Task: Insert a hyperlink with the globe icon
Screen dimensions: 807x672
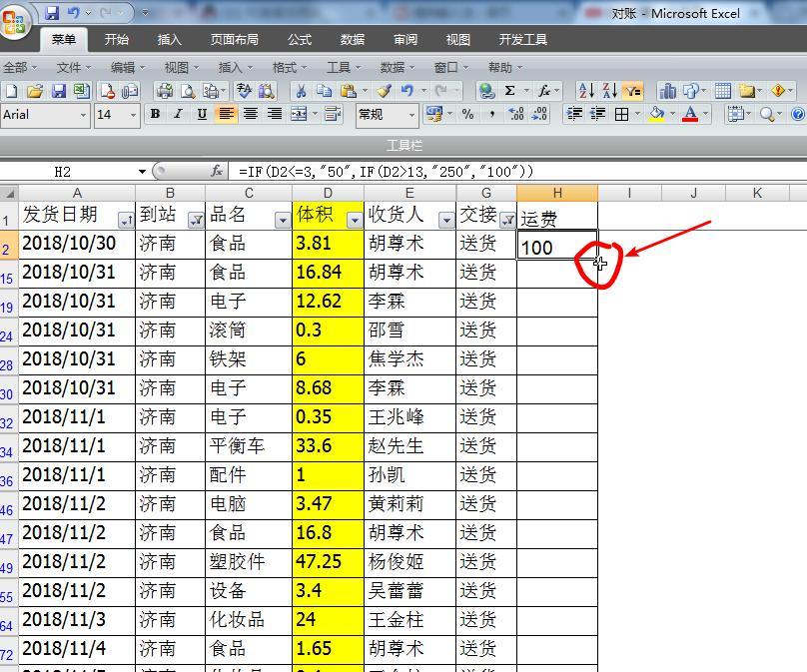Action: [x=486, y=92]
